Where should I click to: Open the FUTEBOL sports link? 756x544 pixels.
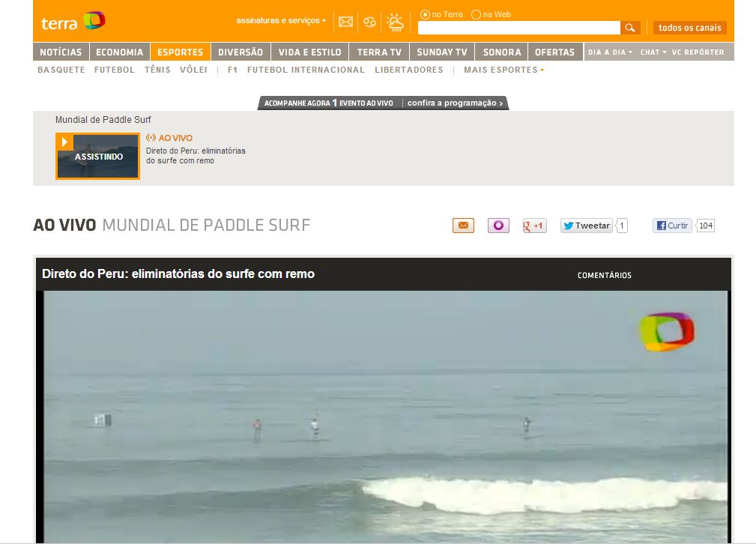[115, 70]
